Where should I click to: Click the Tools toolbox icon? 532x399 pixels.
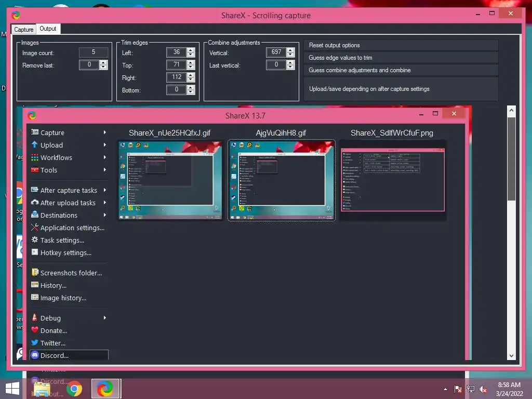point(35,170)
